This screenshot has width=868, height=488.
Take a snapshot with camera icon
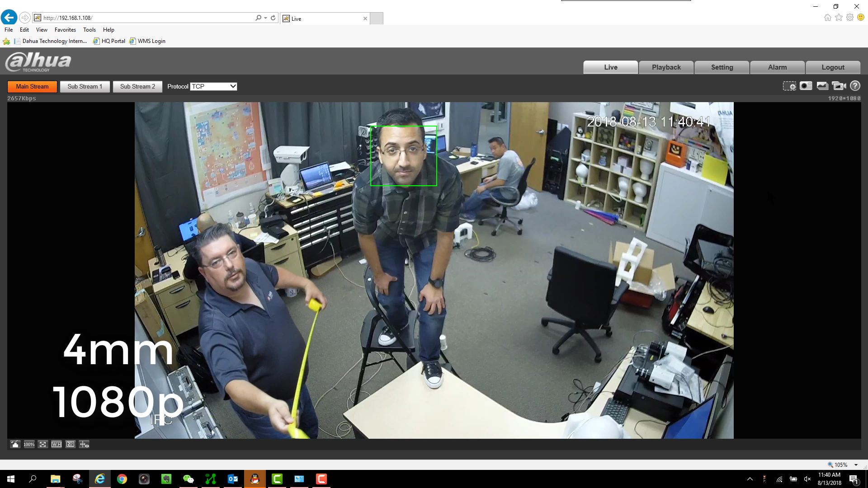pyautogui.click(x=806, y=86)
